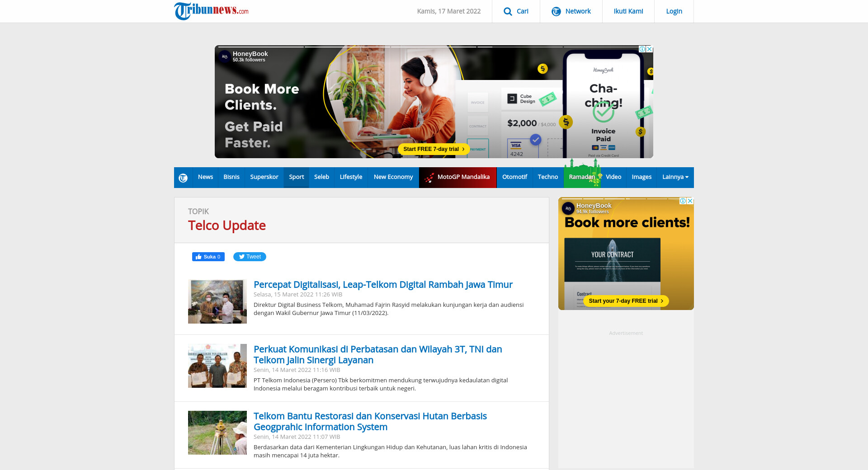Screen dimensions: 868x470
Task: Open the Images section
Action: pyautogui.click(x=642, y=177)
